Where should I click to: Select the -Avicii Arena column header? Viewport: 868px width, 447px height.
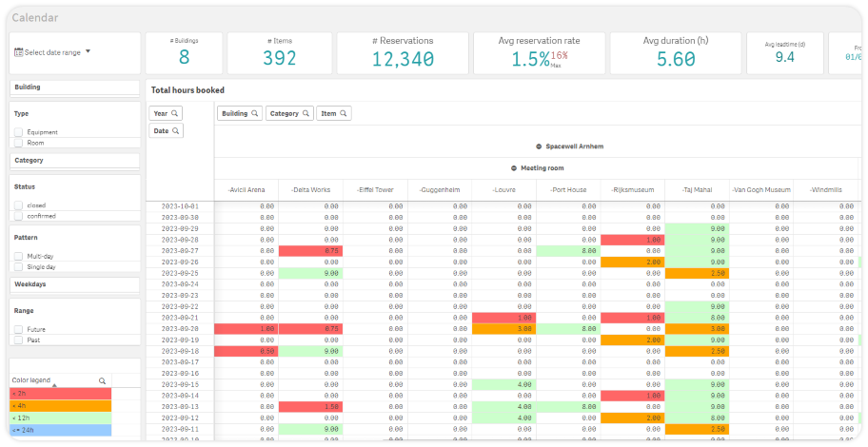click(247, 190)
